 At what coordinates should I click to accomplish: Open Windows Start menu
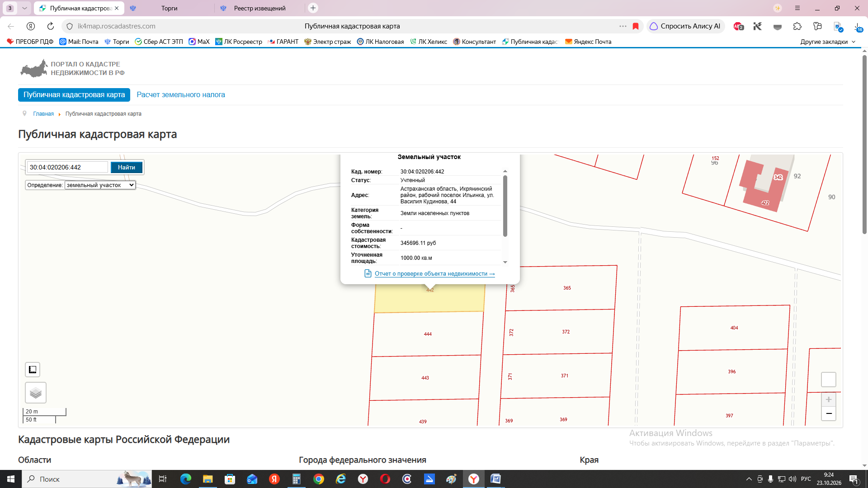[x=11, y=479]
